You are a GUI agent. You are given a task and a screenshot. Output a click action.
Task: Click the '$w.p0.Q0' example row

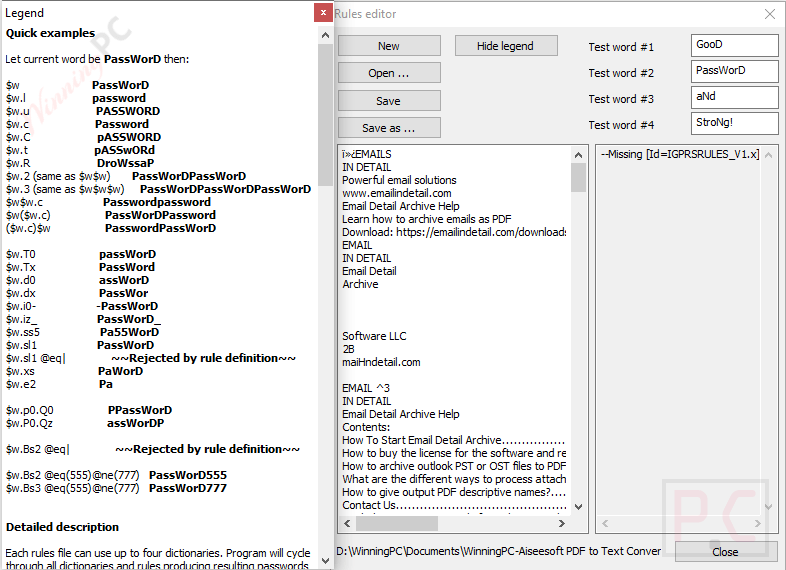click(x=89, y=410)
